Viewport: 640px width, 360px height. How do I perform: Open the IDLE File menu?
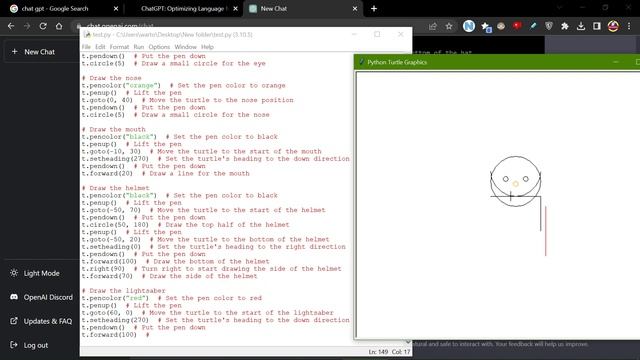[86, 47]
